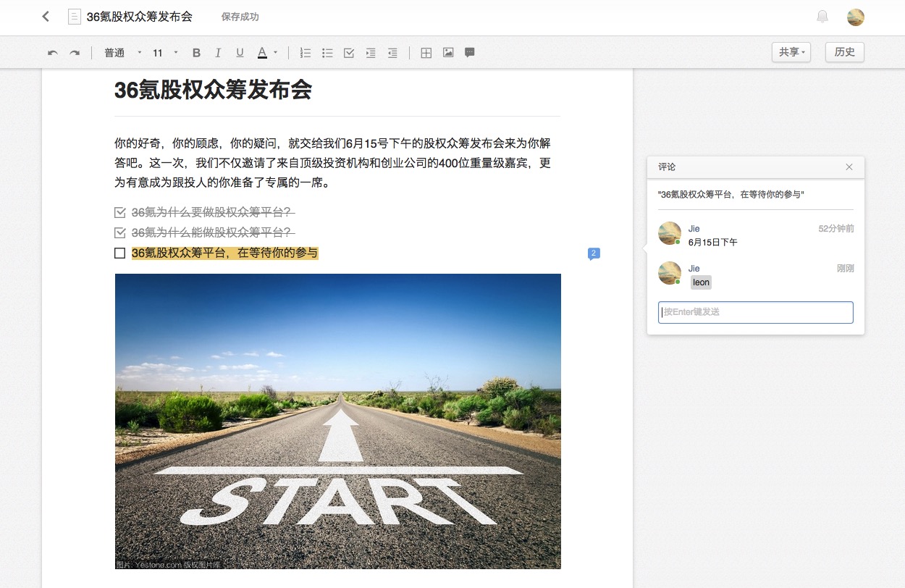The image size is (905, 588).
Task: Open notifications bell
Action: click(x=822, y=17)
